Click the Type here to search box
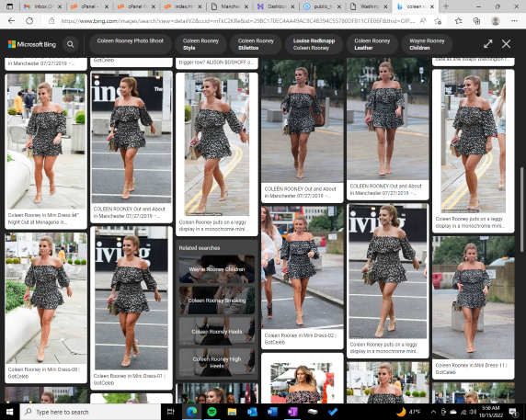Screen dimensions: 526x420 coord(90,412)
